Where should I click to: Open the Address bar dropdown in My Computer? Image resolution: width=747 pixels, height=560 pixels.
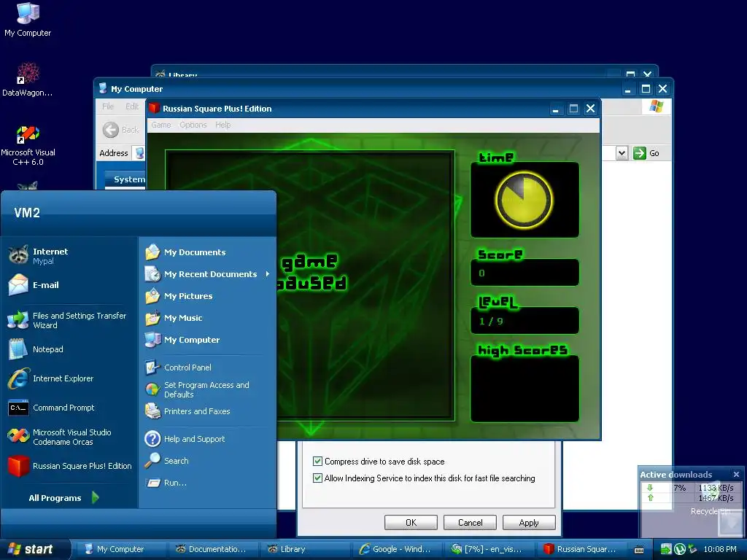(x=622, y=153)
